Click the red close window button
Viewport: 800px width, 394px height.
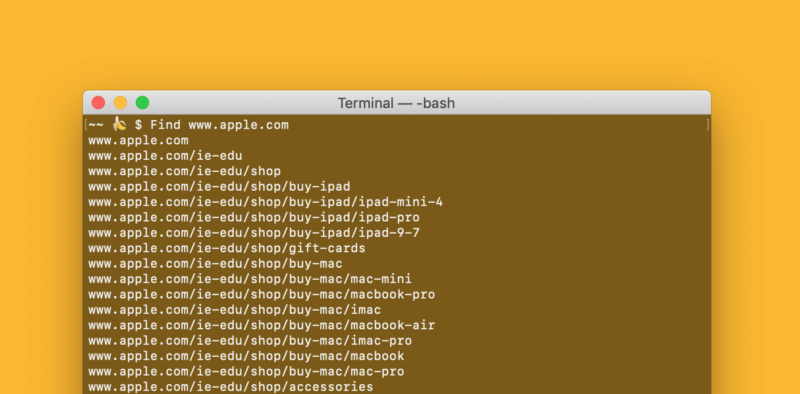point(98,103)
